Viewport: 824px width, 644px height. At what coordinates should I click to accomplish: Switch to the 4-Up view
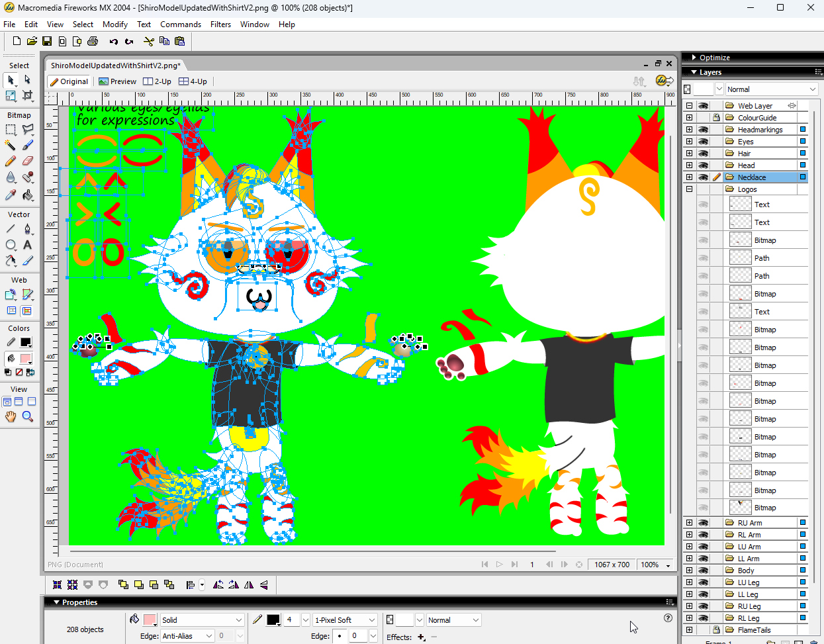point(193,81)
